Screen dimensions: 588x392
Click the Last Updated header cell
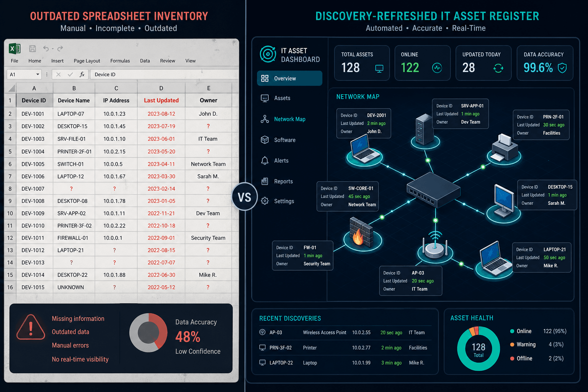click(x=161, y=100)
